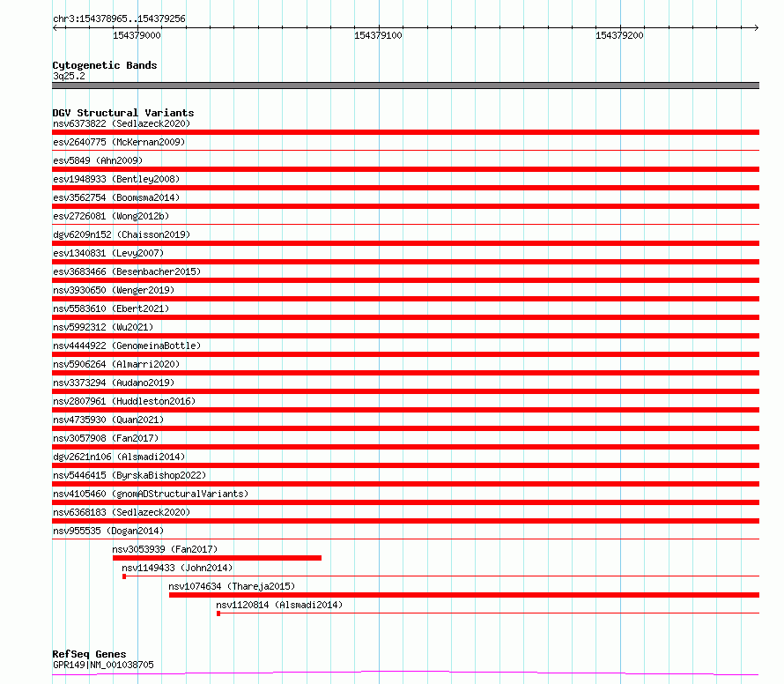
Task: Select dgv2621n106 (Alsmadi2014) label
Action: 119,457
